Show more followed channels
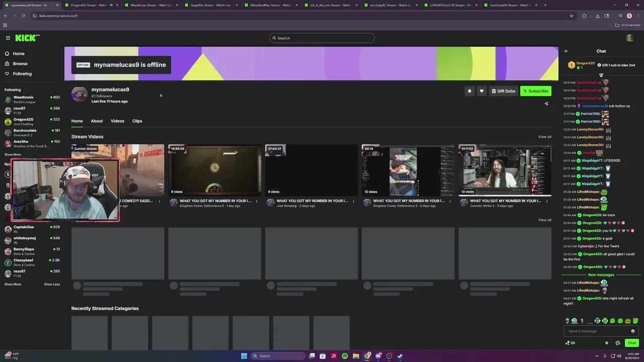The height and width of the screenshot is (362, 644). [x=13, y=155]
